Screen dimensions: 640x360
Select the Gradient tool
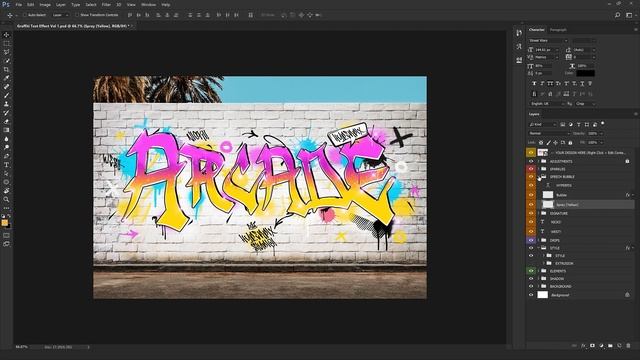pos(6,130)
